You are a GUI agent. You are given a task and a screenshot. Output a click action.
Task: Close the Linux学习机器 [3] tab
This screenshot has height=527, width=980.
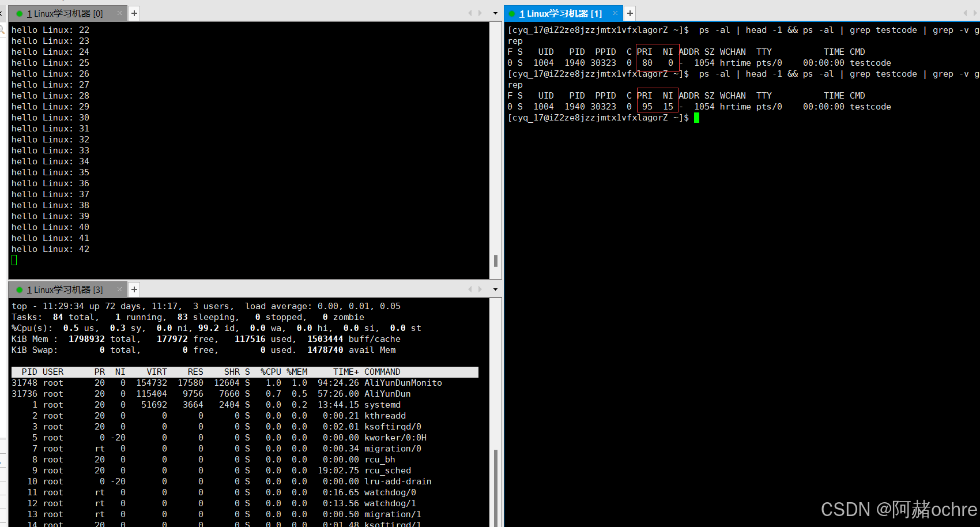tap(119, 289)
